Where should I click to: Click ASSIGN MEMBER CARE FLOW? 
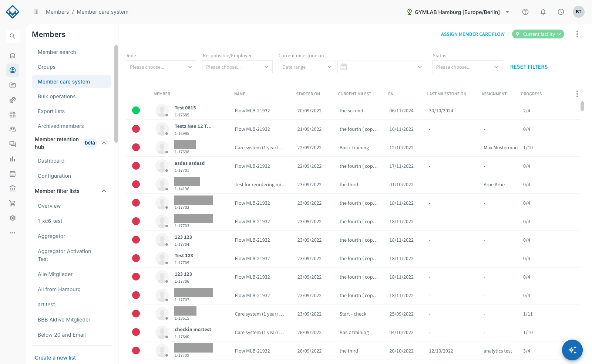472,34
